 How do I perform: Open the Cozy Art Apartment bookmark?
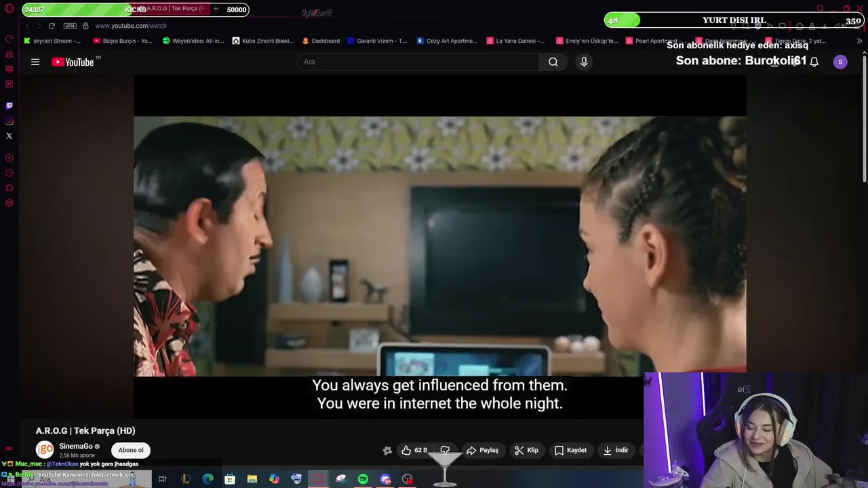click(447, 41)
